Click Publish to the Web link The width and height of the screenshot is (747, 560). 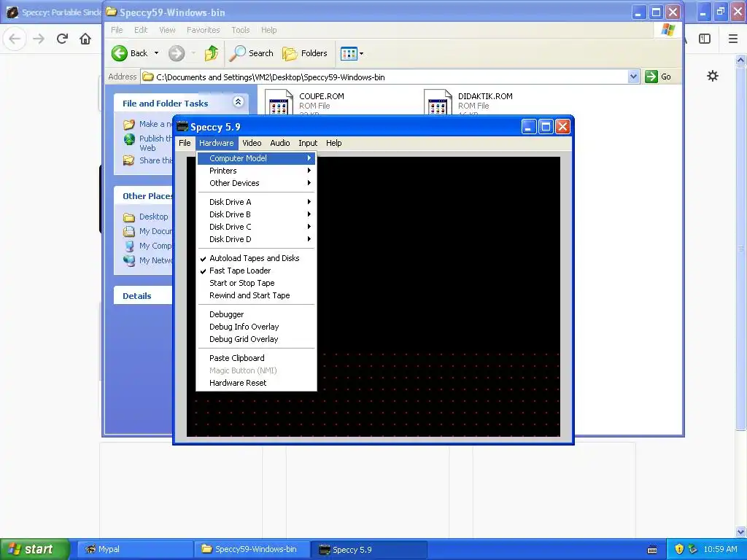click(x=155, y=143)
